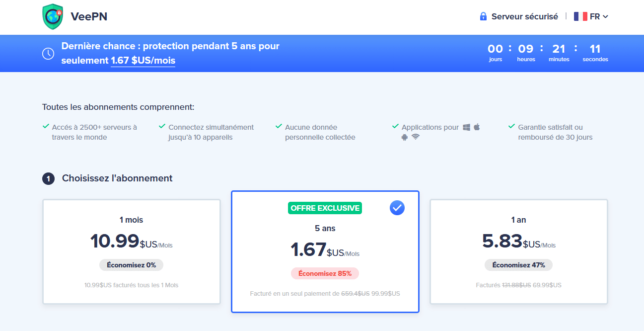The image size is (644, 331).
Task: Click 'Accès à 2500+ serveurs' text
Action: click(94, 132)
